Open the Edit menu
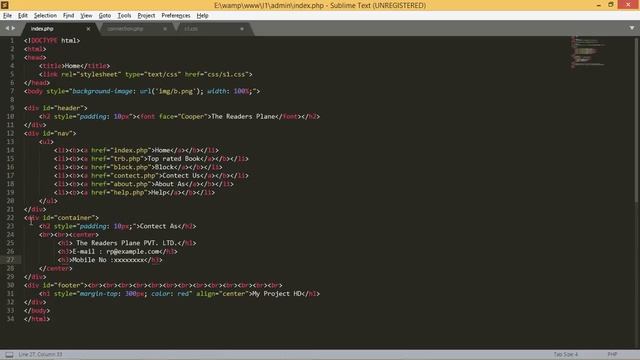 tap(23, 16)
